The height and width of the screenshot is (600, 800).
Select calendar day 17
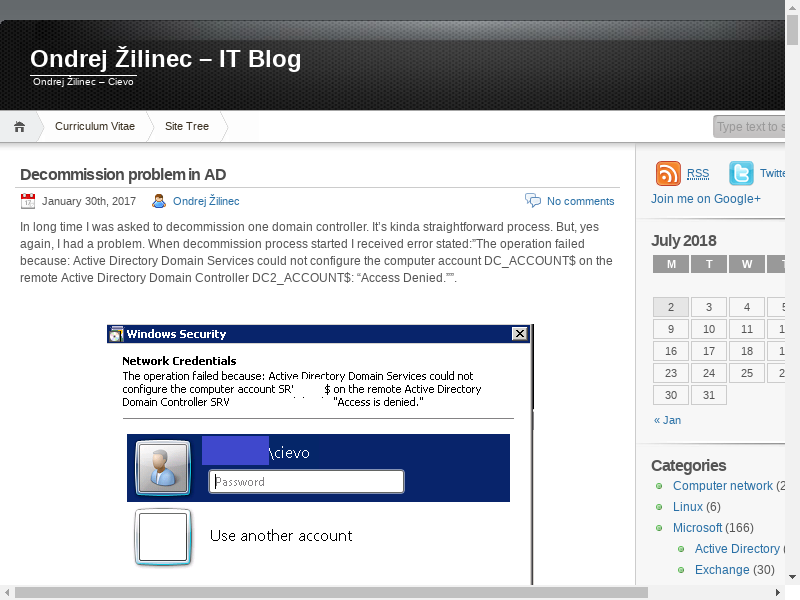coord(709,351)
